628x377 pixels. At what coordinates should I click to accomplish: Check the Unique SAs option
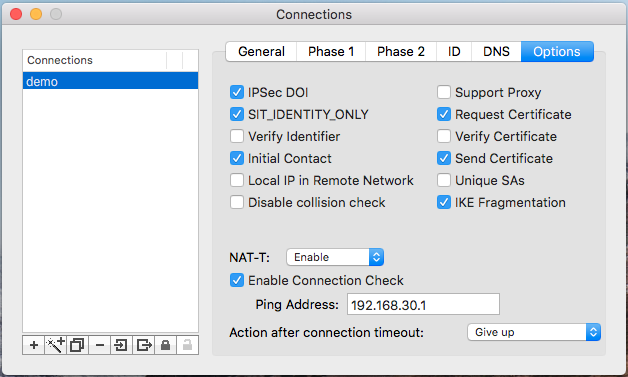pyautogui.click(x=444, y=180)
